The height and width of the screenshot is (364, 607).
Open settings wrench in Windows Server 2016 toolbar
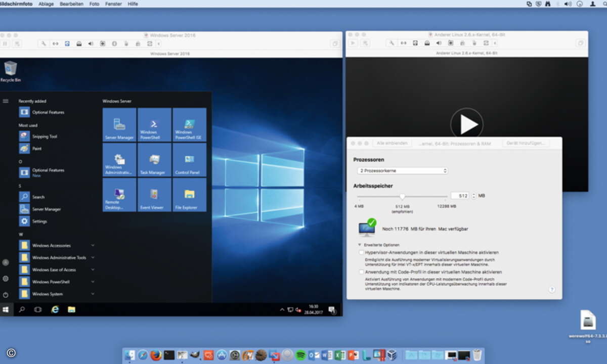pos(44,44)
